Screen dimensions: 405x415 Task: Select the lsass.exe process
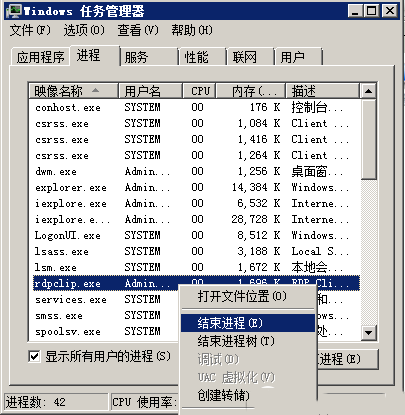196,251
